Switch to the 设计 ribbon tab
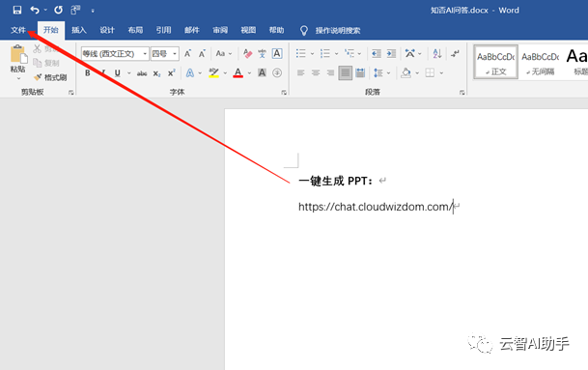The width and height of the screenshot is (588, 370). pyautogui.click(x=107, y=30)
